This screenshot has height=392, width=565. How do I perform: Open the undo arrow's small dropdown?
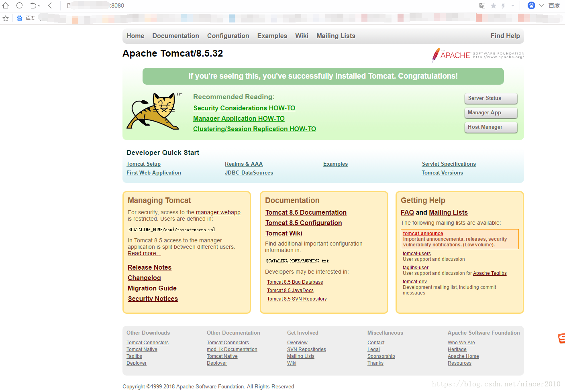click(x=39, y=6)
